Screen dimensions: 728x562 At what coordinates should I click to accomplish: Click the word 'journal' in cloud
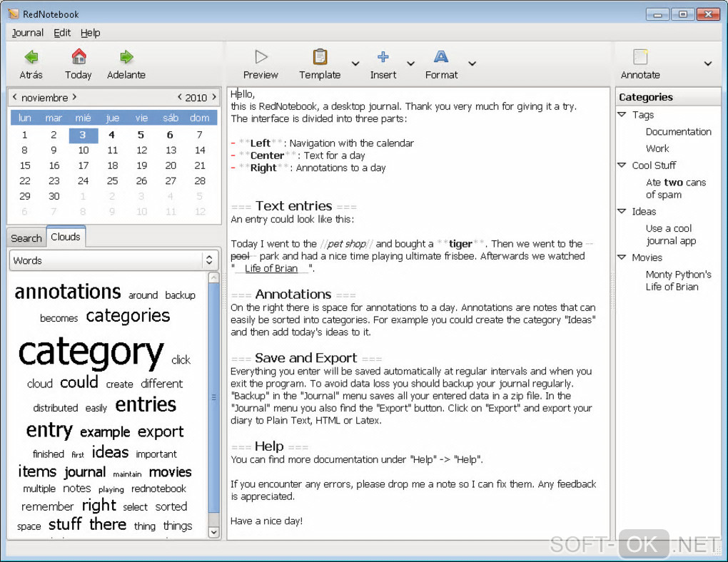click(86, 472)
